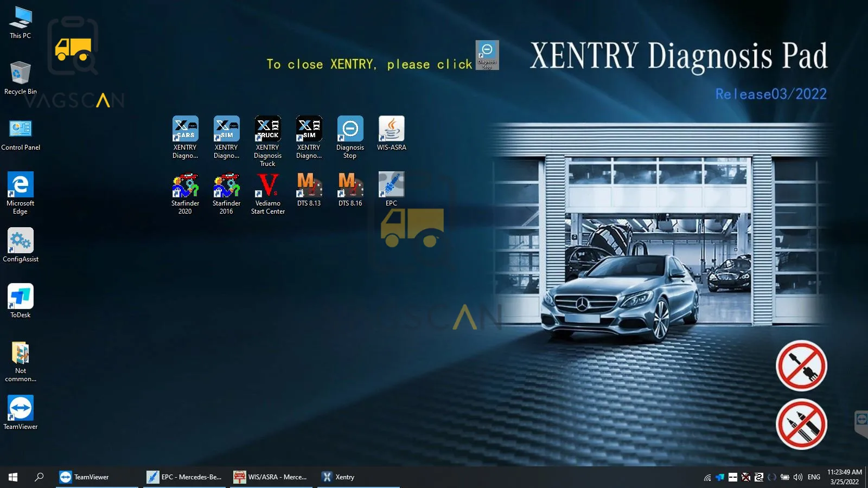
Task: Open ConfigAssist gears shortcut
Action: tap(21, 245)
